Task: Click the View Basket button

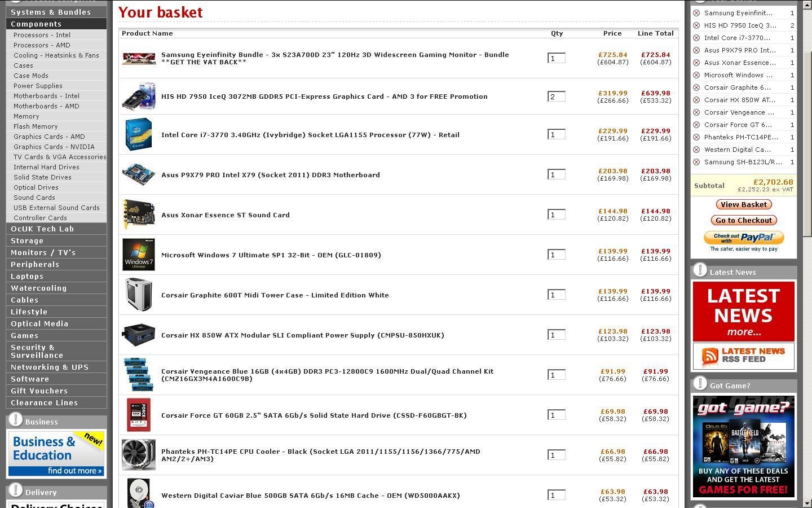Action: pyautogui.click(x=743, y=204)
